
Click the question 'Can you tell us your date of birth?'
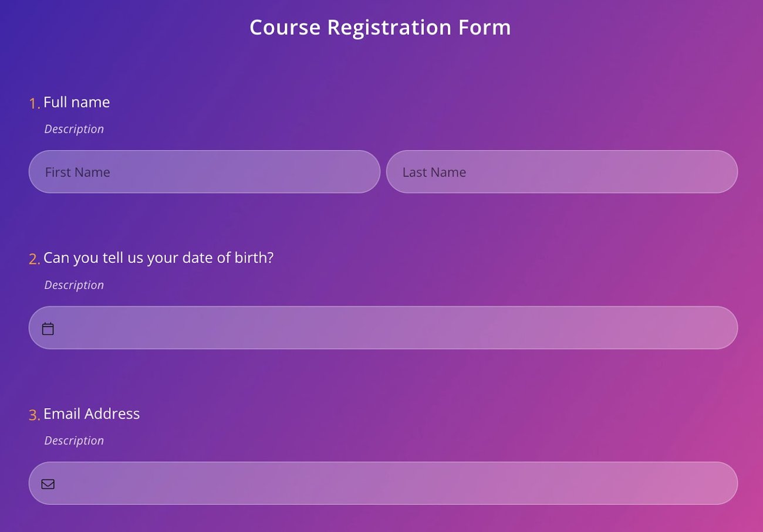coord(158,257)
